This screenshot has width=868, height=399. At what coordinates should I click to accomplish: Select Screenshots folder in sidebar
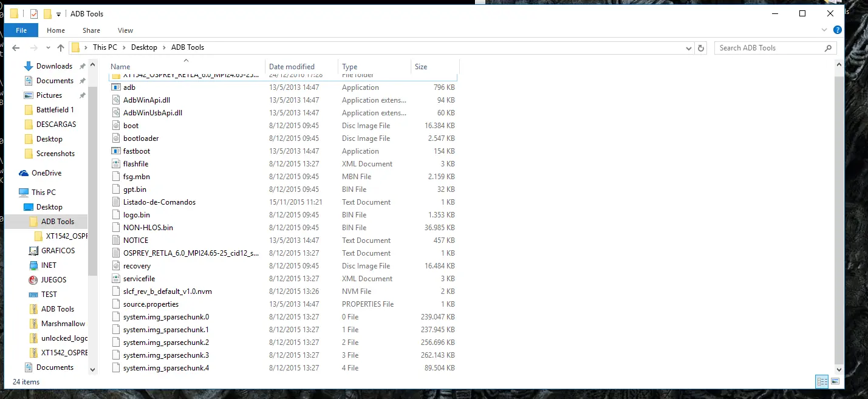click(55, 154)
